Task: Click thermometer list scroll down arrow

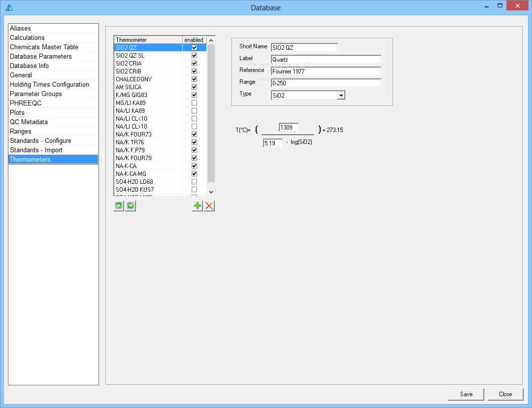Action: (x=211, y=192)
